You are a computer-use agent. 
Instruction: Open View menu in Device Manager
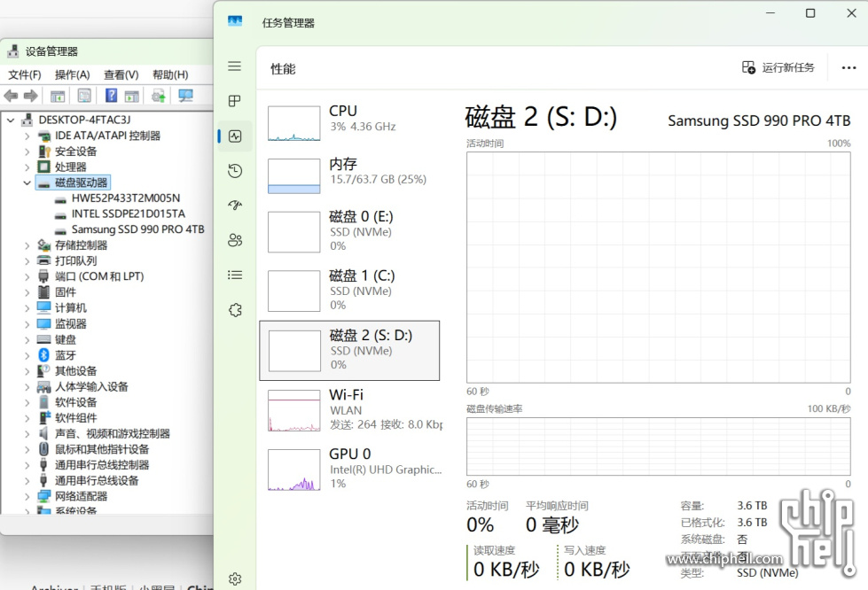click(121, 74)
